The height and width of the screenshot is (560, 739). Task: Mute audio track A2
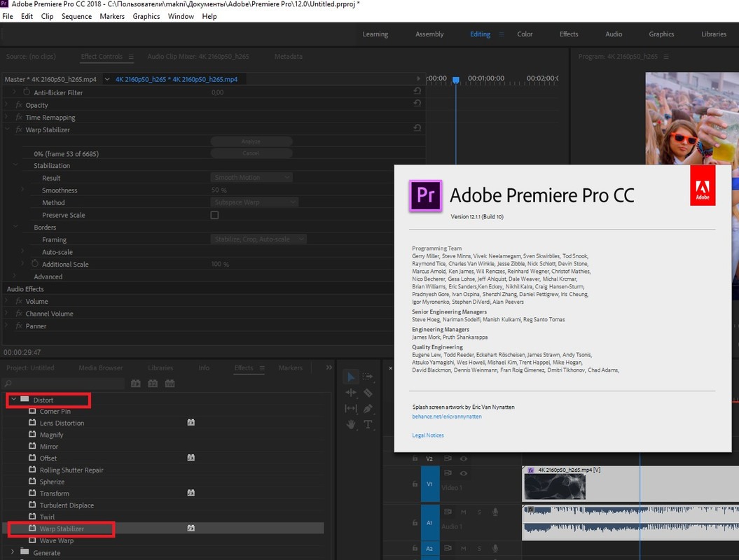[x=463, y=548]
